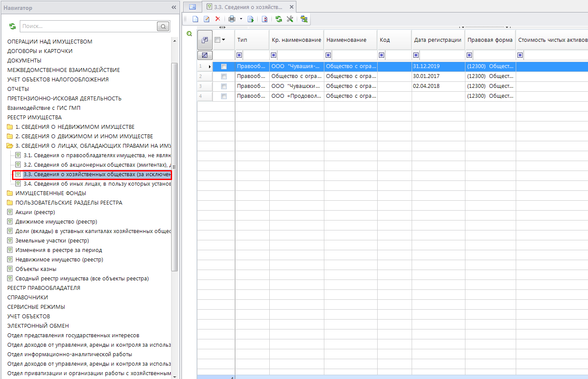Switch to the first tab with window icon
The image size is (588, 379).
(x=192, y=6)
